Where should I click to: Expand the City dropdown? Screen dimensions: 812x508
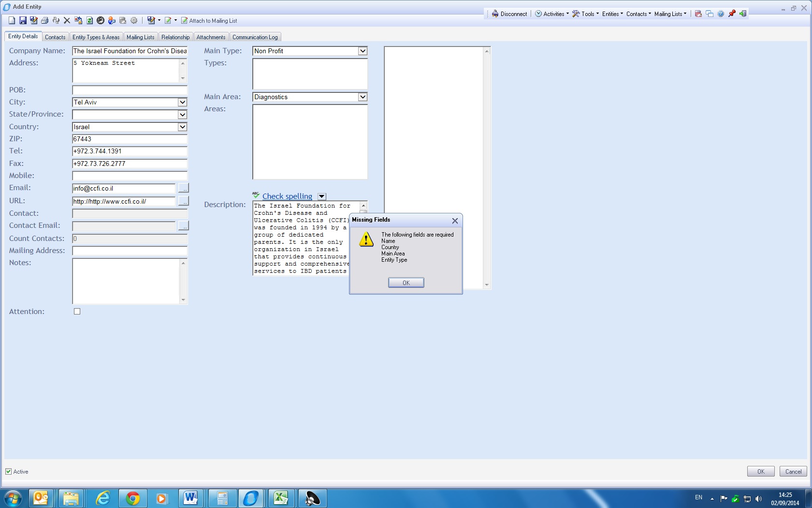[182, 102]
